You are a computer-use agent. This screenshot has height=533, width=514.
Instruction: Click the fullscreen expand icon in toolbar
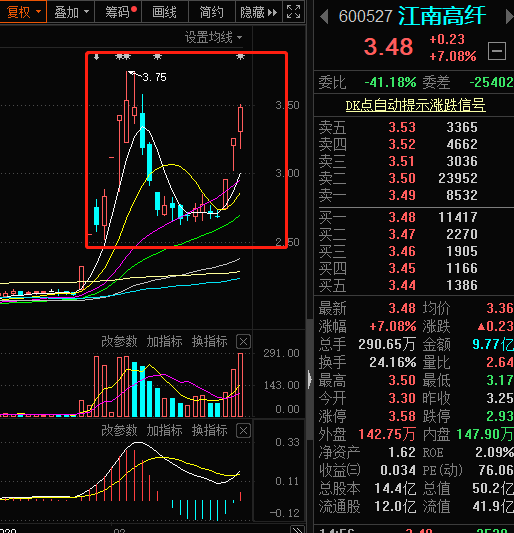point(293,12)
